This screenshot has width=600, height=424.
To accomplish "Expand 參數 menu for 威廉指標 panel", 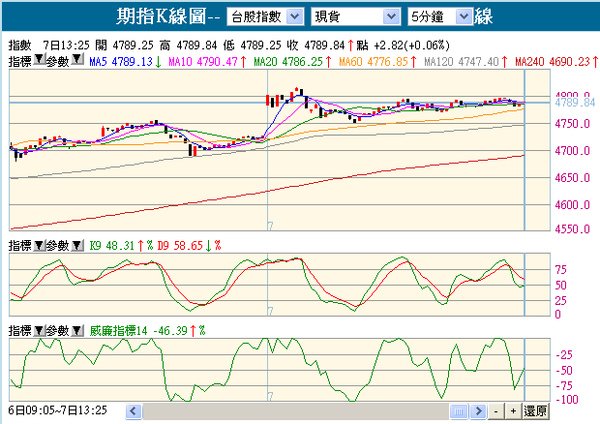I will tap(77, 331).
